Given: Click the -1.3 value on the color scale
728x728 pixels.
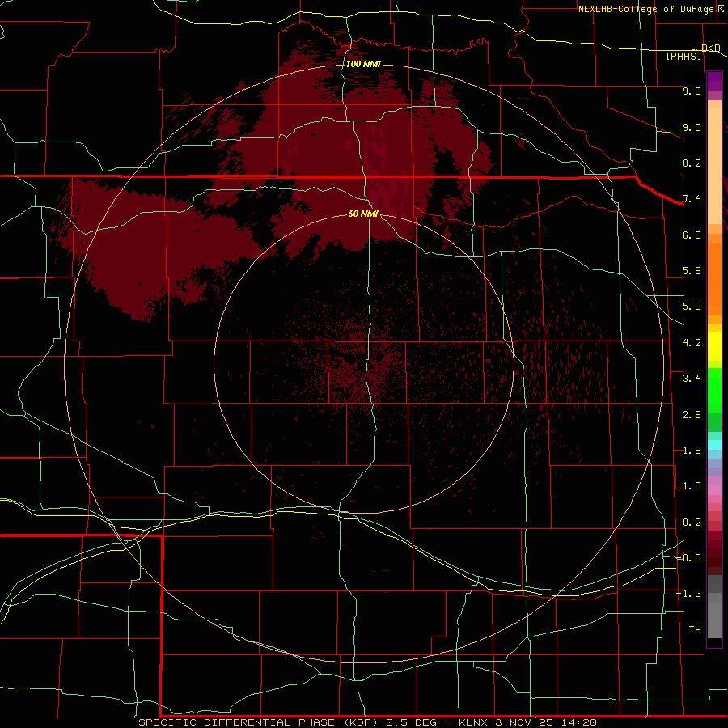Looking at the screenshot, I should click(x=689, y=594).
